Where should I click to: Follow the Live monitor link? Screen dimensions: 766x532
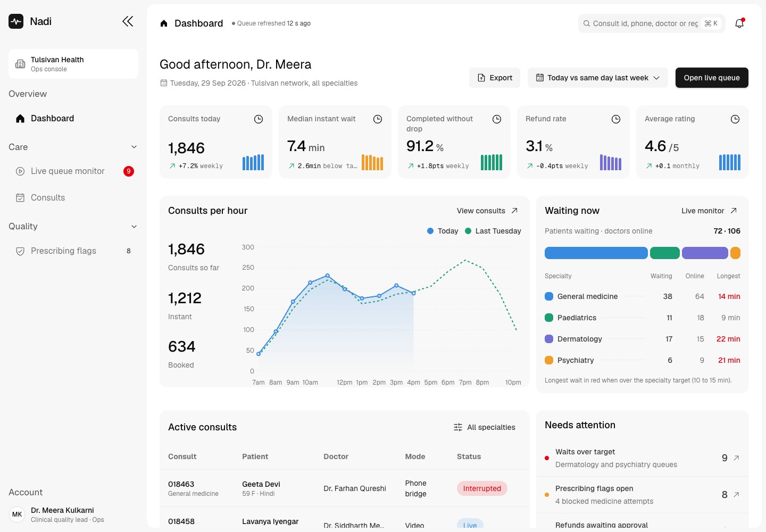tap(709, 211)
